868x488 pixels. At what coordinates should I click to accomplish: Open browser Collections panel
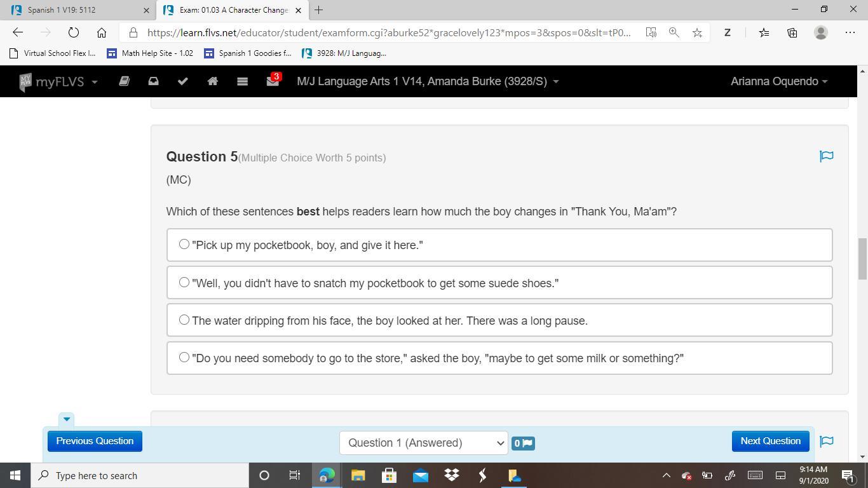792,32
